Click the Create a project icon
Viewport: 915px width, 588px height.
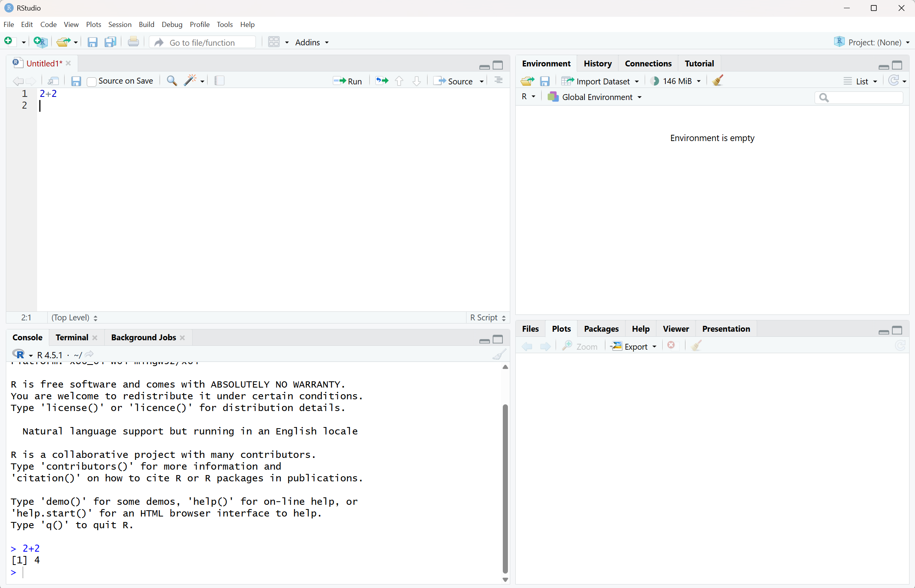[x=40, y=42]
